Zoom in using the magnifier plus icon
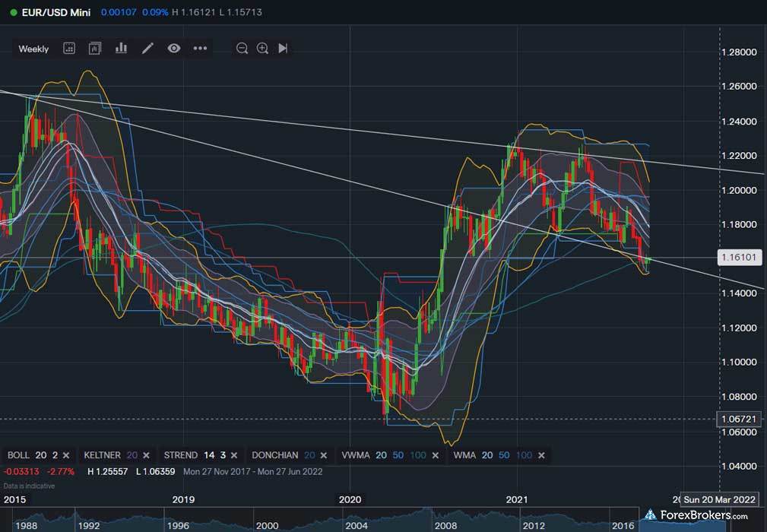 262,49
